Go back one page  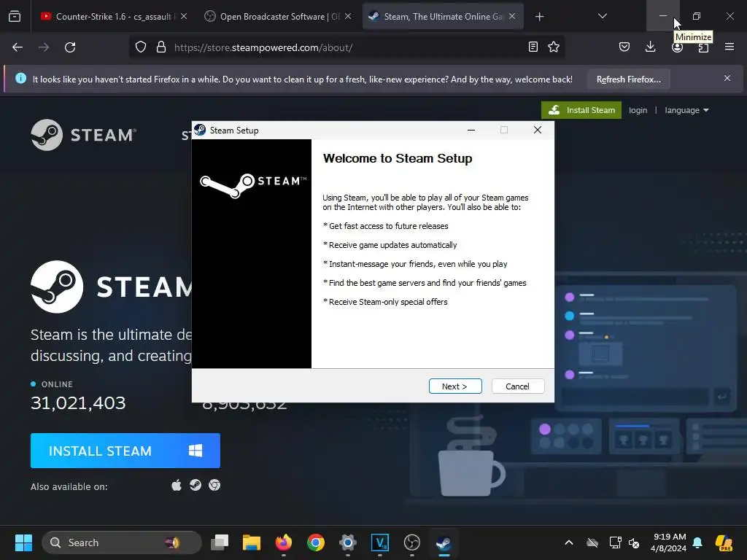pyautogui.click(x=18, y=47)
